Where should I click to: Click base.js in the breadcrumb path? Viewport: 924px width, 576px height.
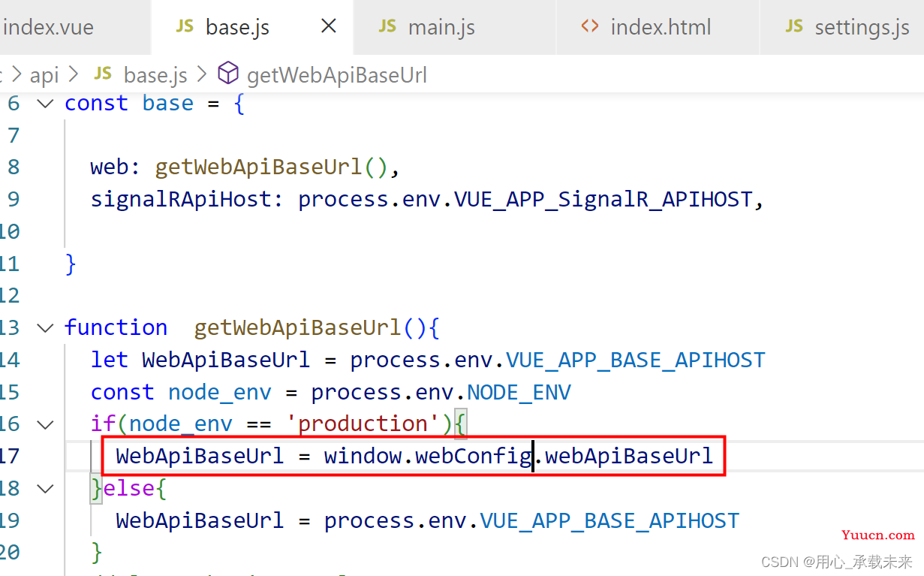point(155,75)
